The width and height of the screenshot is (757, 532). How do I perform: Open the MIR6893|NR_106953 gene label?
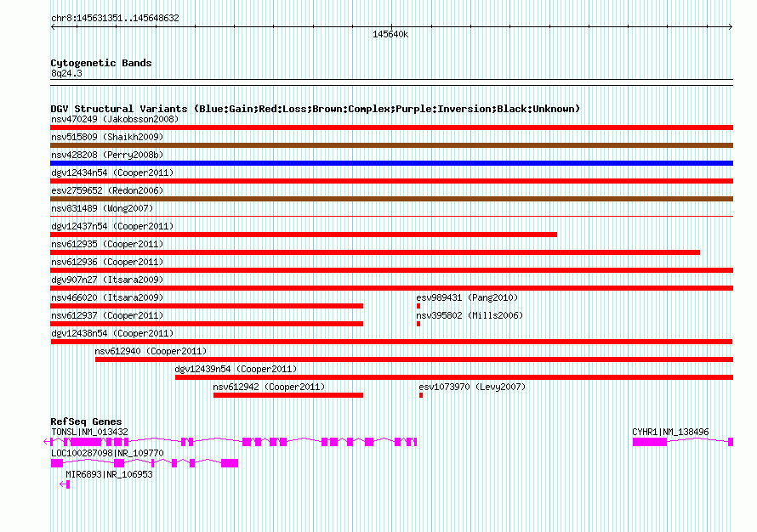[x=109, y=474]
